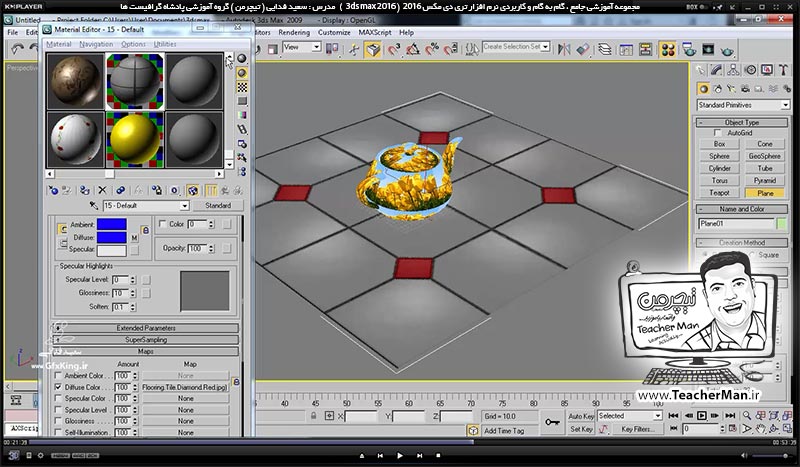This screenshot has width=800, height=467.
Task: Click Put to Library icon
Action: pyautogui.click(x=157, y=190)
